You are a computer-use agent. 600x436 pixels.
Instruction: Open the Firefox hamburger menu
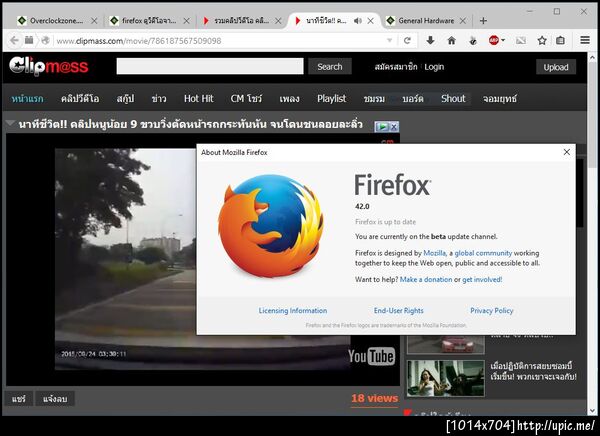pyautogui.click(x=585, y=40)
